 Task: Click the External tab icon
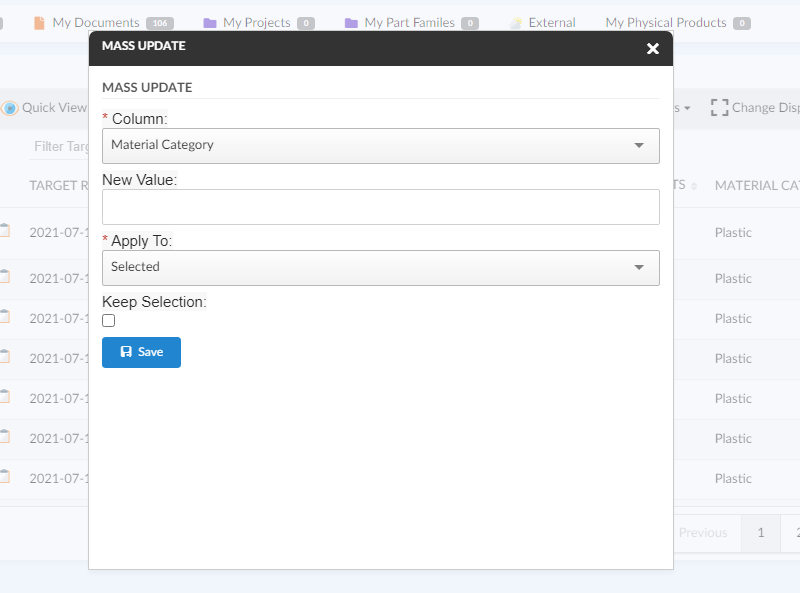coord(515,23)
